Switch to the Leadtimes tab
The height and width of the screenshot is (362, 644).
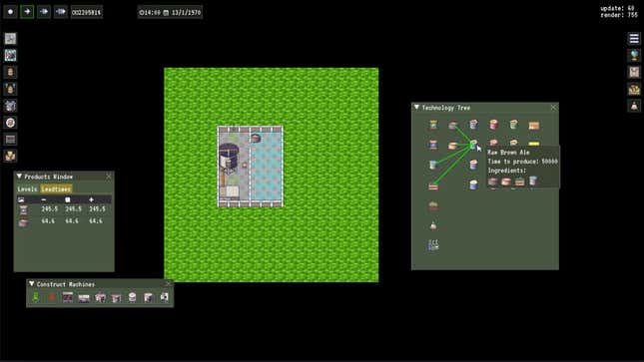click(x=56, y=188)
